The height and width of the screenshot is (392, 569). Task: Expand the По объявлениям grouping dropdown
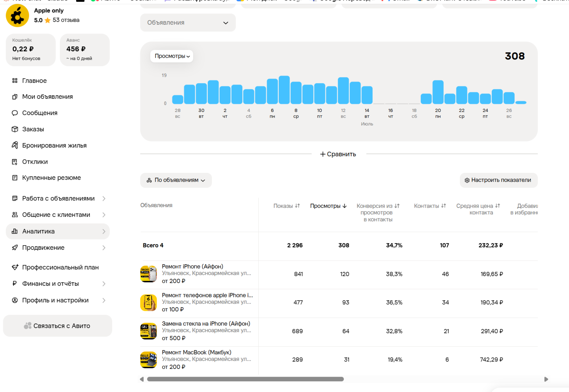176,180
